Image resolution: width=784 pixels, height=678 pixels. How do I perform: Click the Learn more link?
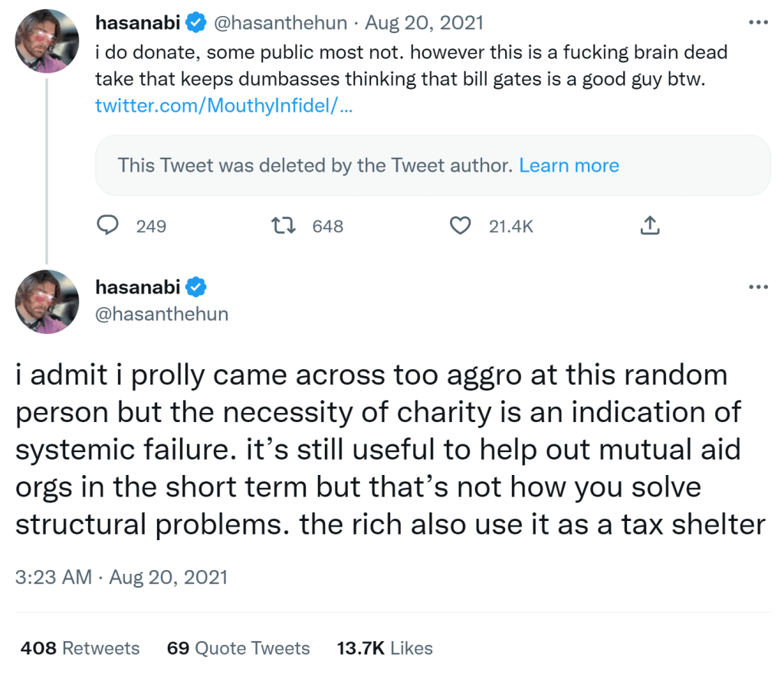point(569,165)
